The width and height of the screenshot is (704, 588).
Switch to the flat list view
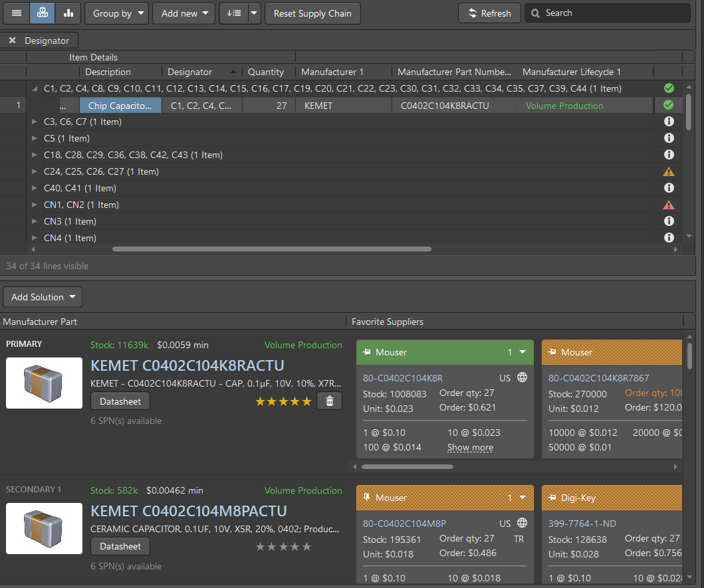coord(16,13)
